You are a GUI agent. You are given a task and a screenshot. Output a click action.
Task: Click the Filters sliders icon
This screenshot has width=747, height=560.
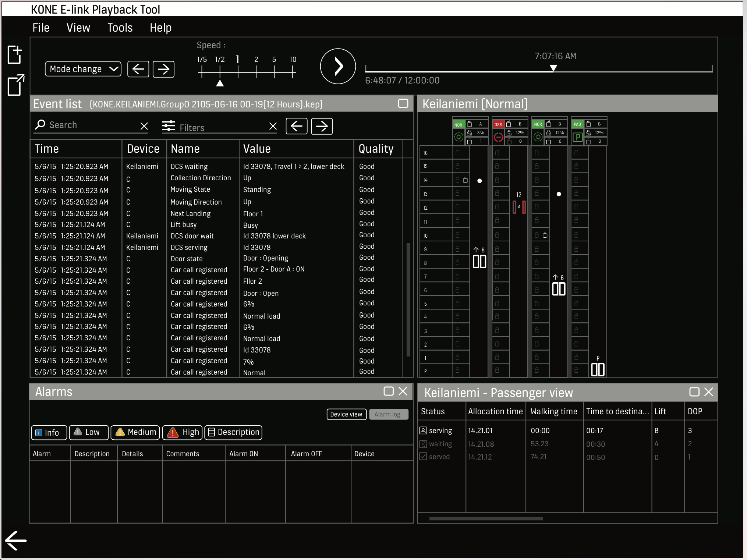tap(169, 126)
